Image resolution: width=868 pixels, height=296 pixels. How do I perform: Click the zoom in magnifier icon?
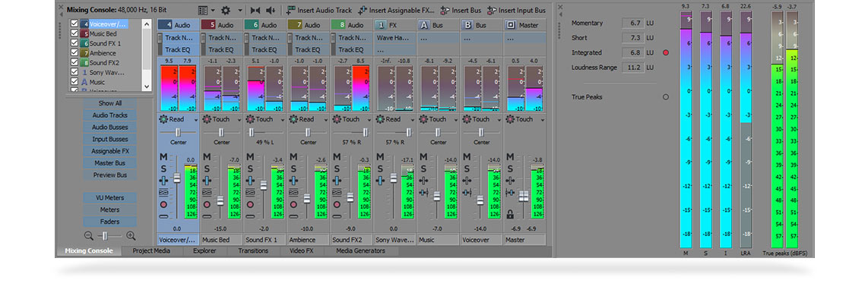131,236
